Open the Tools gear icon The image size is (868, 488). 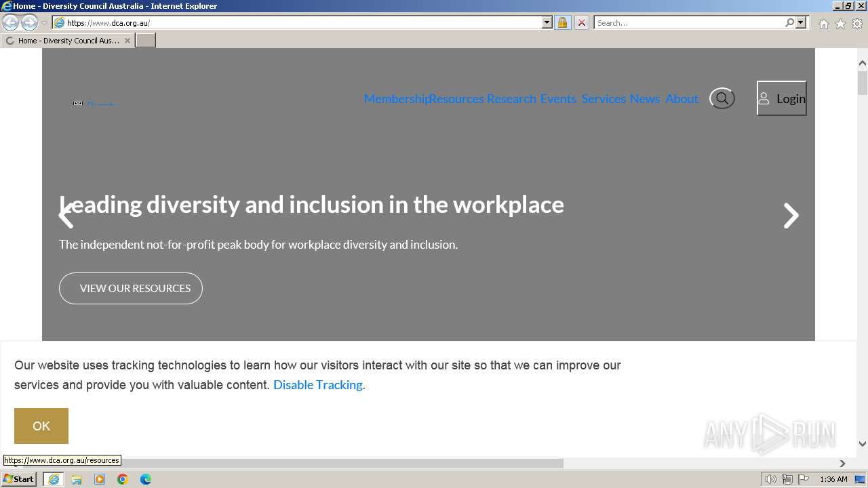(x=857, y=24)
